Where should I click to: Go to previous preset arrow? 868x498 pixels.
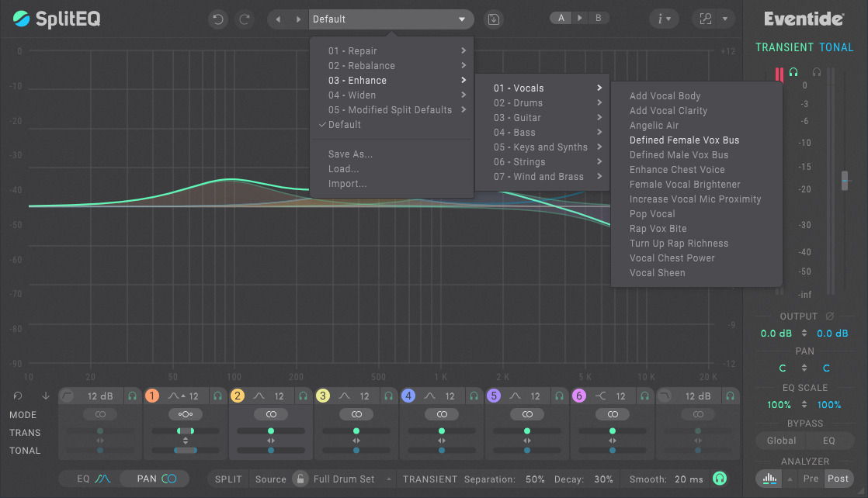[278, 19]
